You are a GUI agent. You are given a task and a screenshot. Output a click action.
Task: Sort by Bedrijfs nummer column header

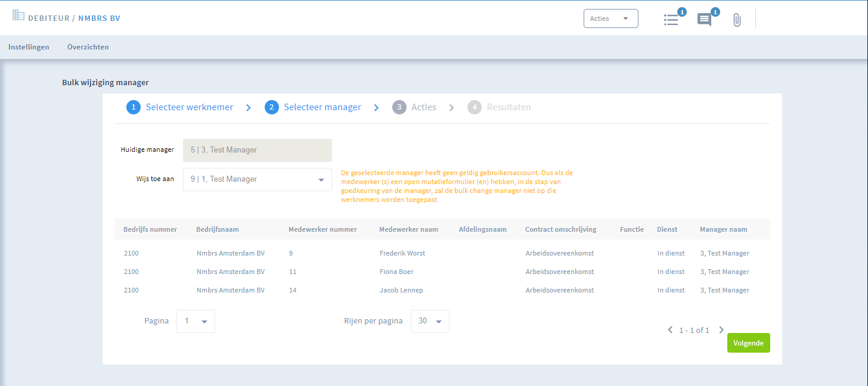[150, 229]
